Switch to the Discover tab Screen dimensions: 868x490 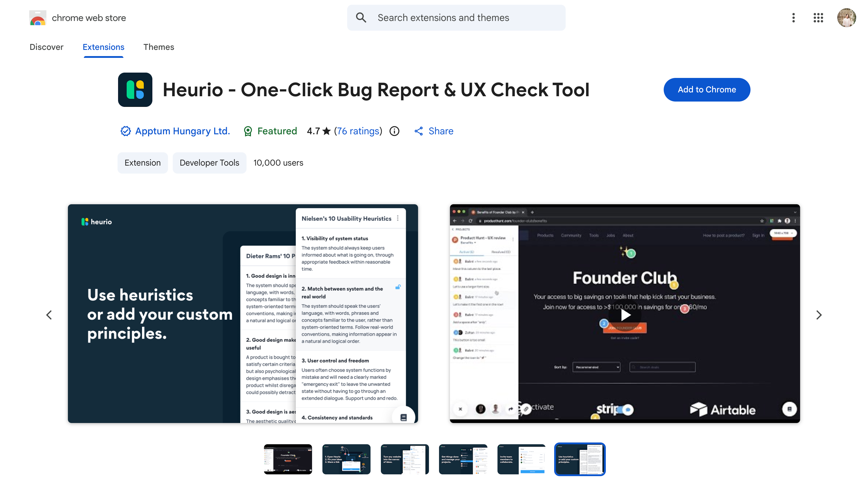pos(46,47)
